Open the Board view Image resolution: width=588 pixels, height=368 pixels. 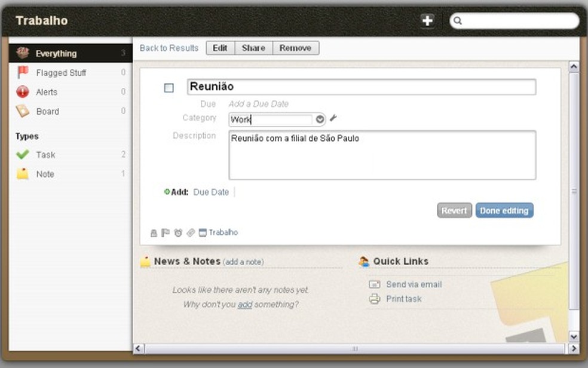click(71, 111)
